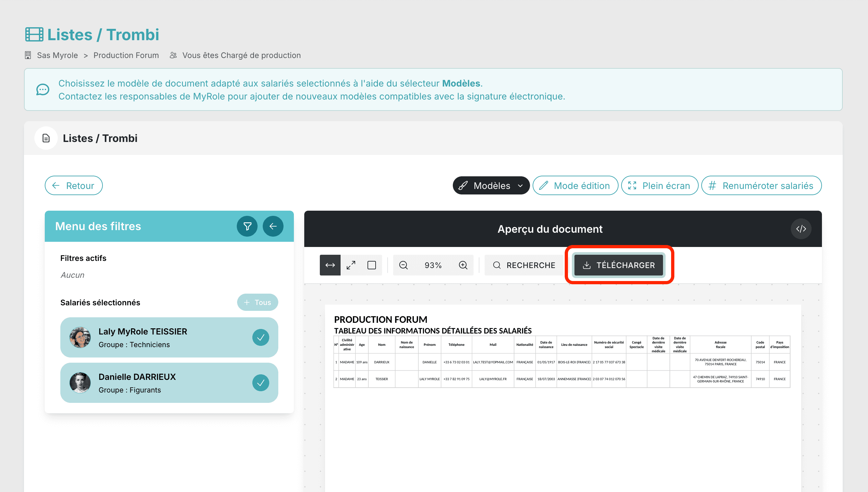868x492 pixels.
Task: Open Sas Myrole breadcrumb
Action: [57, 55]
